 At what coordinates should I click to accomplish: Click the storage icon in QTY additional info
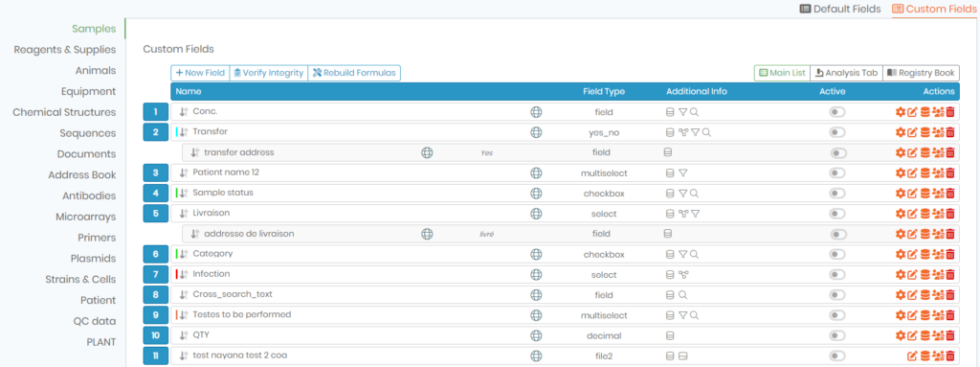tap(670, 335)
